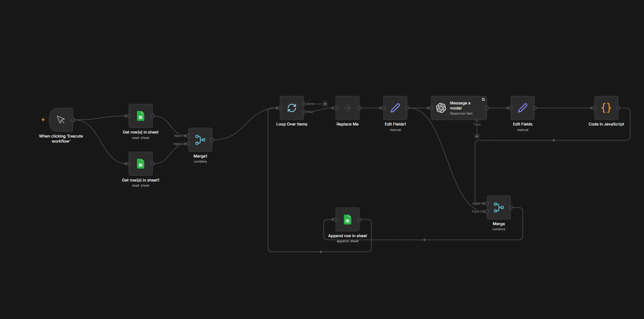The image size is (644, 319).
Task: Select the Edit Fields1 pencil node
Action: tap(395, 108)
